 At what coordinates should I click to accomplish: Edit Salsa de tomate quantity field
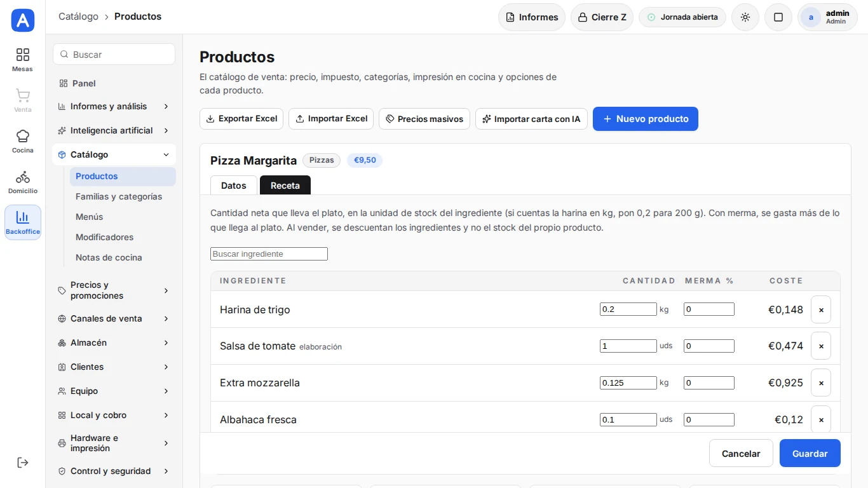pos(628,346)
